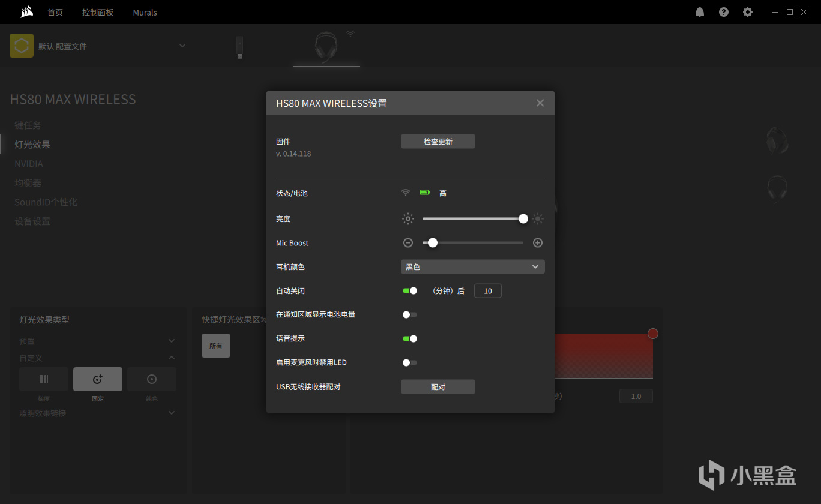Screen dimensions: 821x504
Task: Select the upper headset thumbnail on right
Action: click(777, 142)
